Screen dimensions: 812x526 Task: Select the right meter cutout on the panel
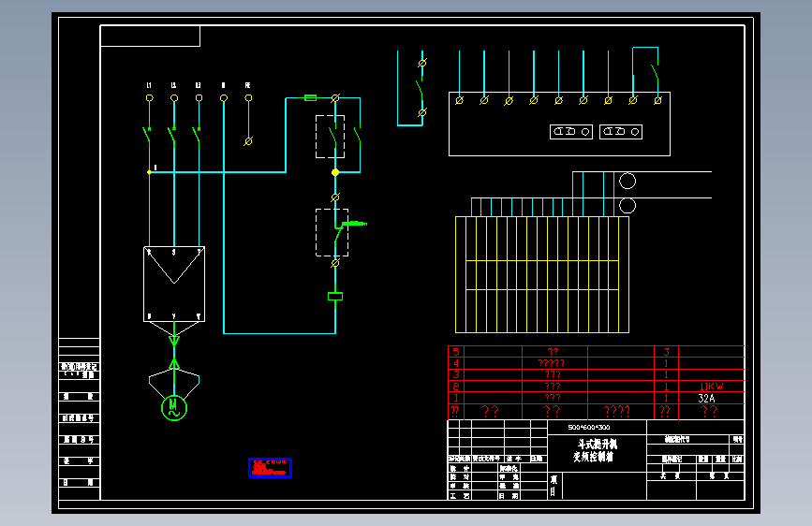coord(620,132)
